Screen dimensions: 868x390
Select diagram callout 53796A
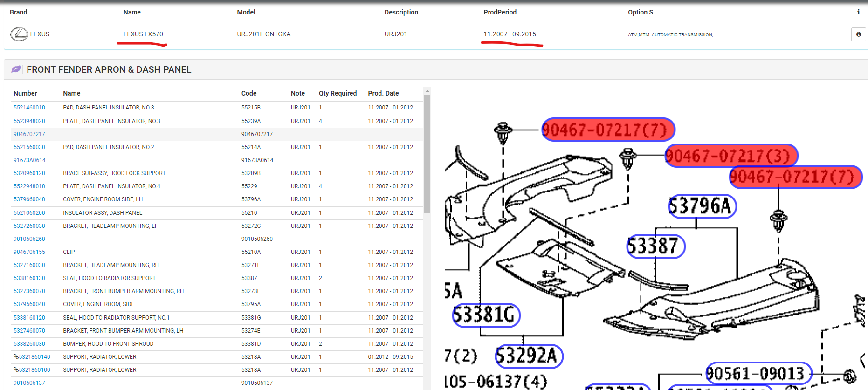click(x=702, y=206)
